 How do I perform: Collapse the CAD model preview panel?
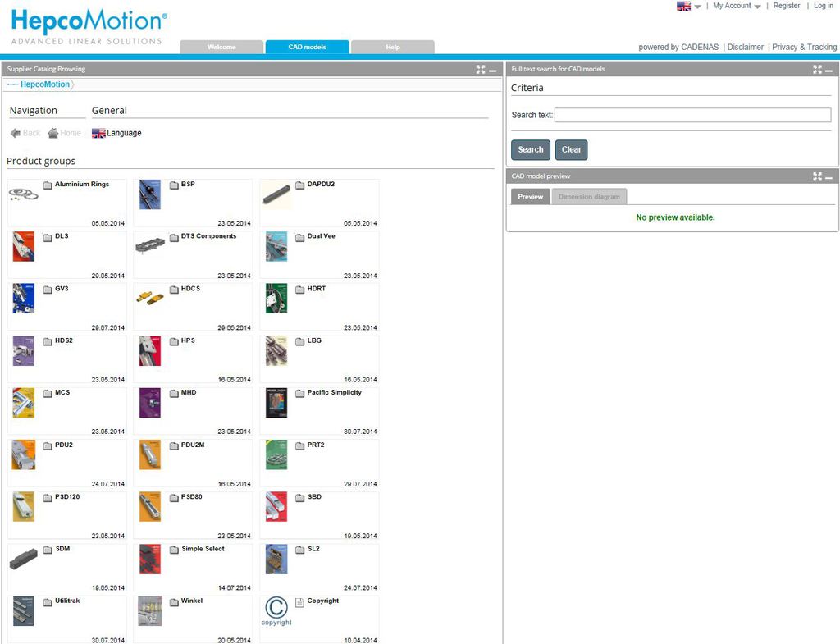coord(829,177)
